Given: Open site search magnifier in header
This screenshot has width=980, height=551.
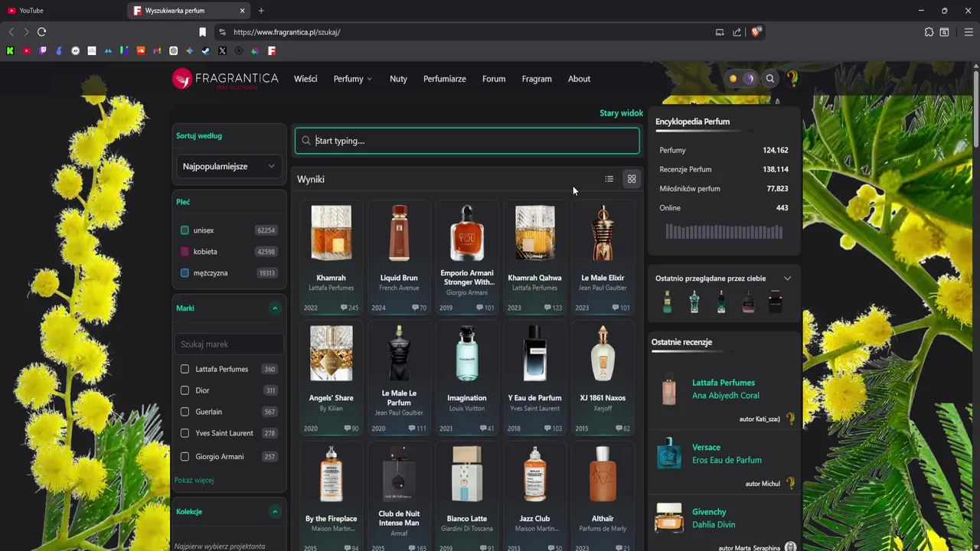Looking at the screenshot, I should (770, 79).
